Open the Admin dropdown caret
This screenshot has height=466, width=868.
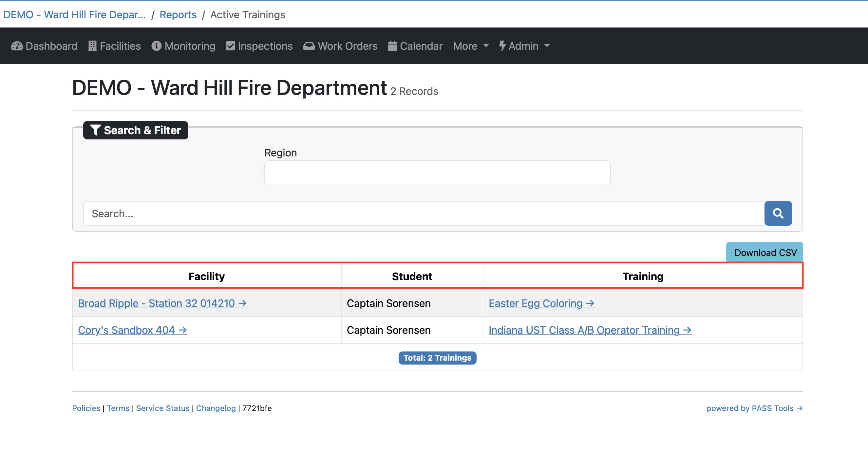click(x=547, y=46)
